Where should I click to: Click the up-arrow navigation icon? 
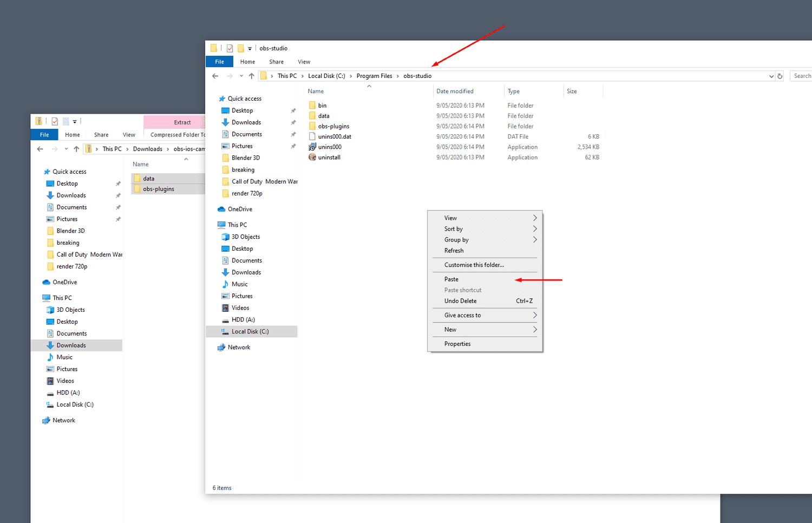(251, 76)
